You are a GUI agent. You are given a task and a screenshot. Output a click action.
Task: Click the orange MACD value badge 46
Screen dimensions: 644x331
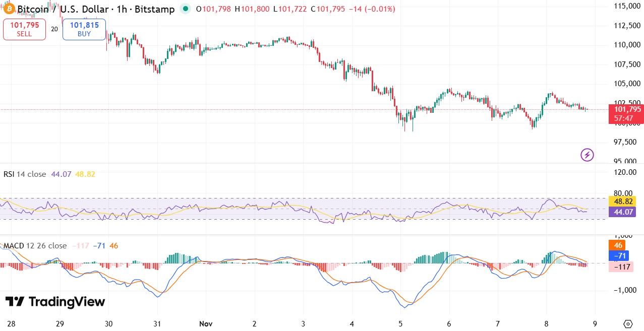point(621,245)
